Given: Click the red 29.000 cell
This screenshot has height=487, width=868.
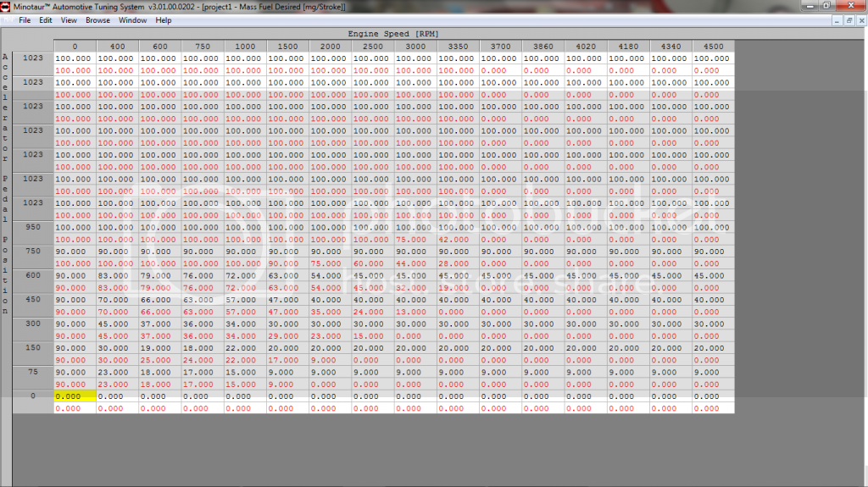Looking at the screenshot, I should pyautogui.click(x=288, y=336).
